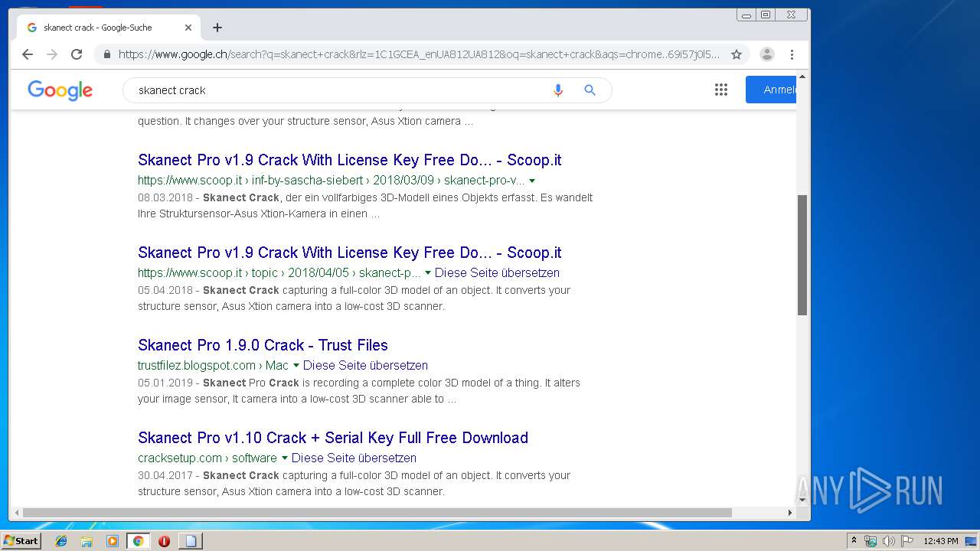Image resolution: width=980 pixels, height=551 pixels.
Task: Close the skanect crack tab
Action: coord(188,28)
